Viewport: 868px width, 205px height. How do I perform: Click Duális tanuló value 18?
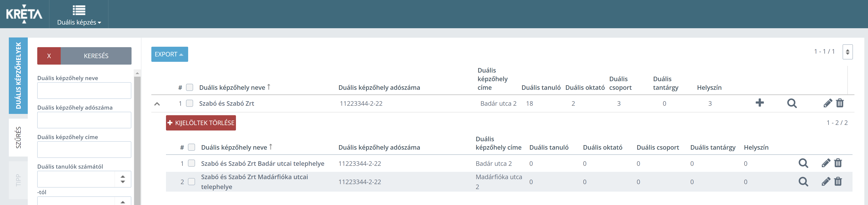tap(529, 104)
